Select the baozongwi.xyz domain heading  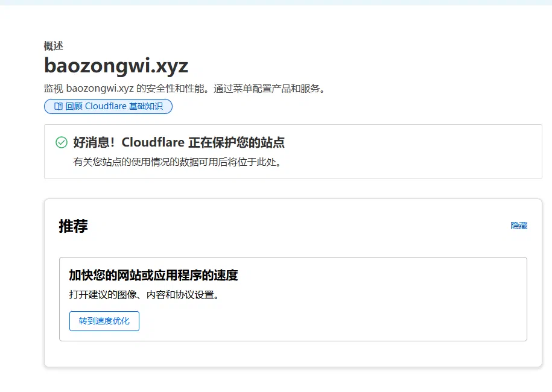click(x=116, y=66)
